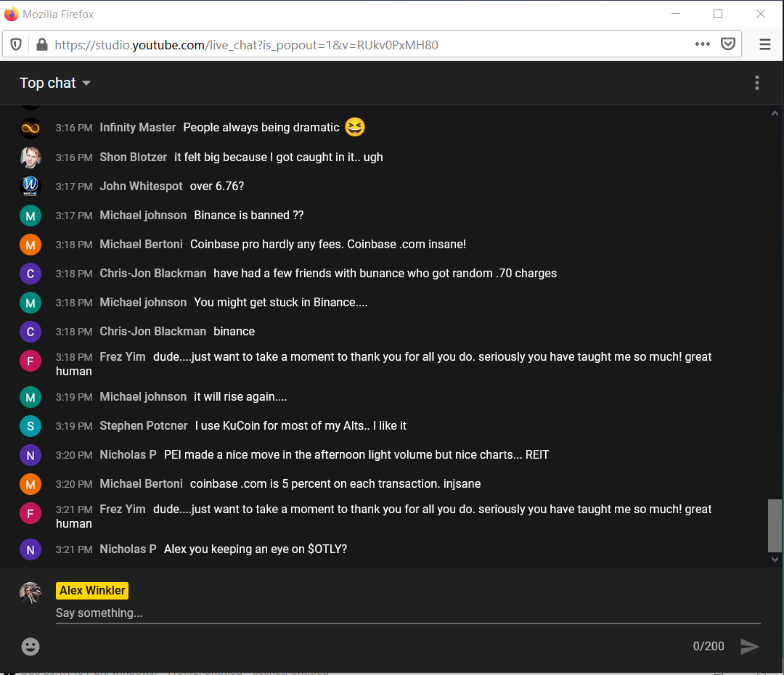Open Firefox hamburger application menu
Image resolution: width=784 pixels, height=675 pixels.
(x=764, y=44)
